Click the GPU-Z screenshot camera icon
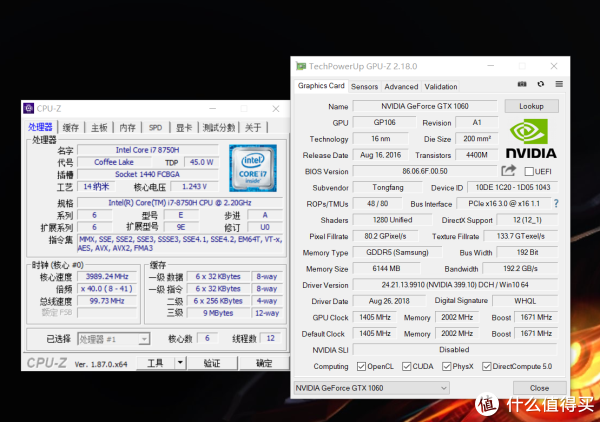The image size is (600, 422). point(522,84)
